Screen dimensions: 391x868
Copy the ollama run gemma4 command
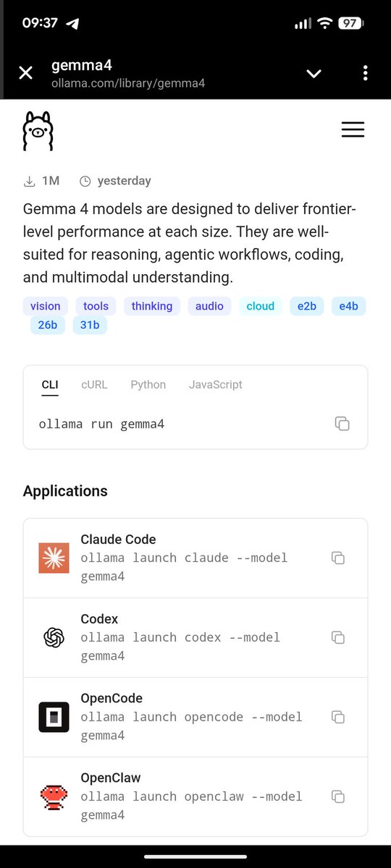click(342, 424)
